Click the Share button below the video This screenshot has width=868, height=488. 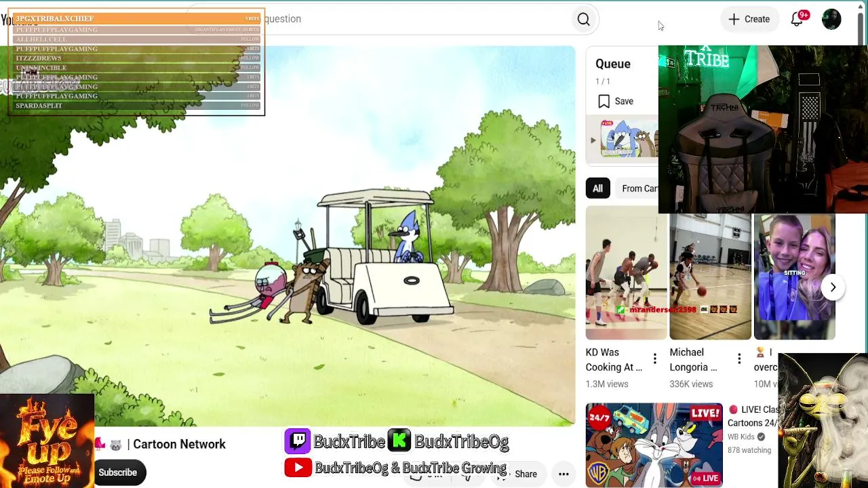pyautogui.click(x=519, y=474)
